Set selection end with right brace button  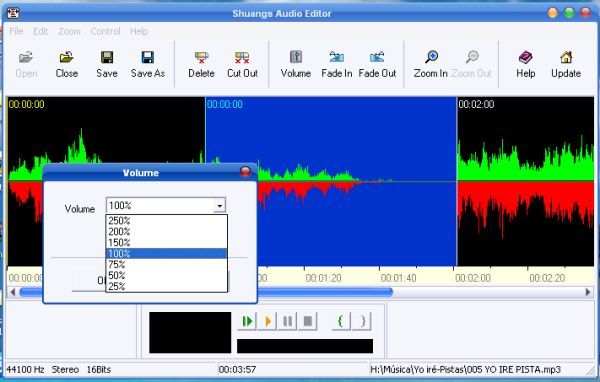point(362,321)
